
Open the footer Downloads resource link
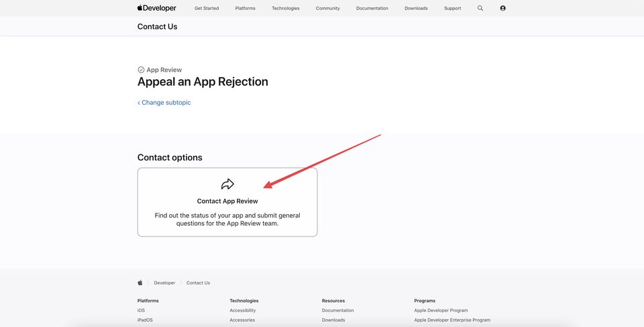coord(333,320)
